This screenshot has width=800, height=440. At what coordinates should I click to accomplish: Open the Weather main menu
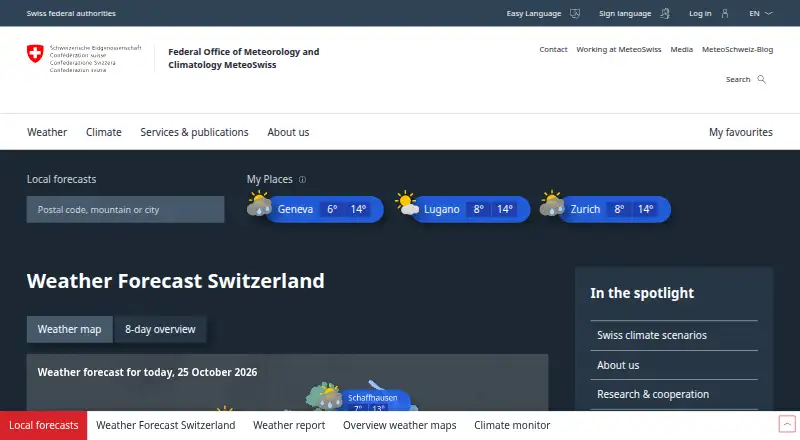(47, 132)
